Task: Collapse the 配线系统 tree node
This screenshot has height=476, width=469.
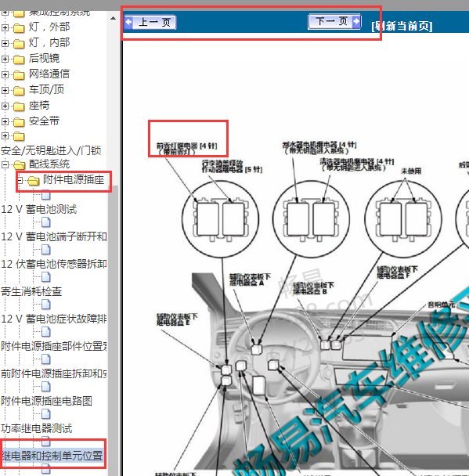Action: tap(5, 165)
